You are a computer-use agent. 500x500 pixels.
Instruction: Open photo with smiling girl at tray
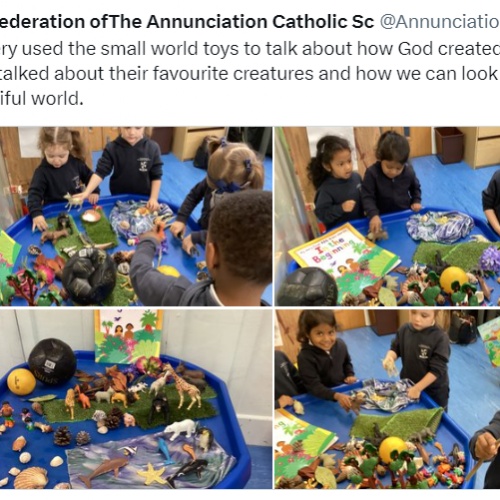tap(387, 399)
